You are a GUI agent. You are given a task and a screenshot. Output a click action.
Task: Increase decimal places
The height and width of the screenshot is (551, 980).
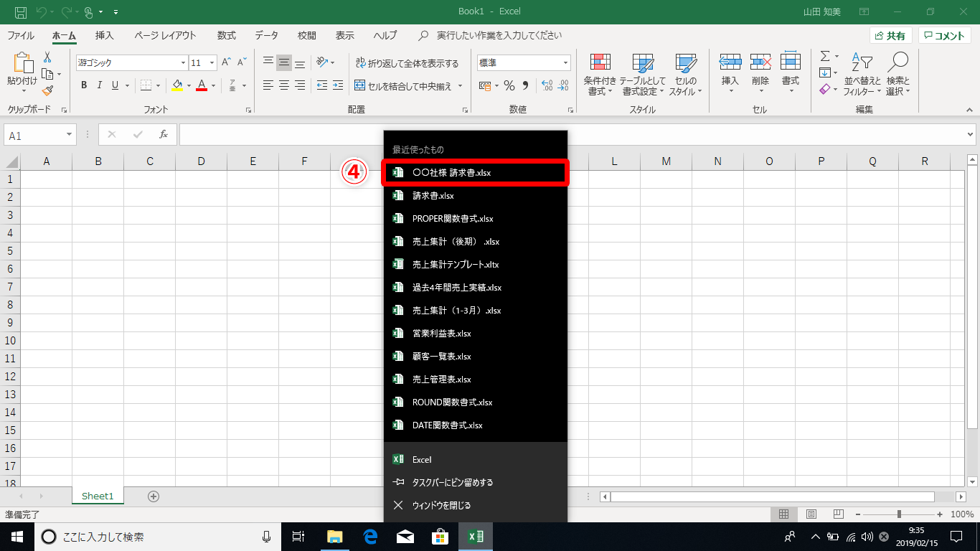tap(547, 85)
